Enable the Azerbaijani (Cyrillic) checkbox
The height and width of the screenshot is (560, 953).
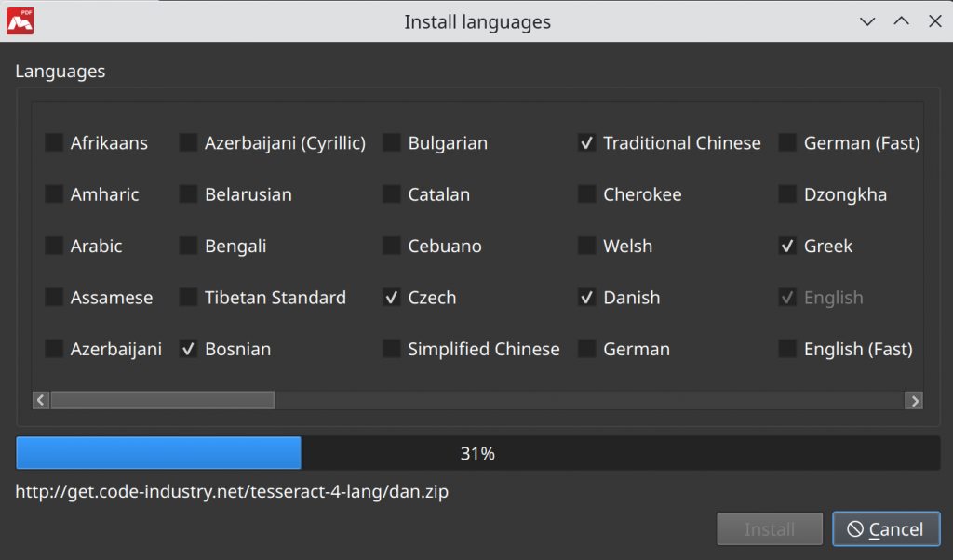click(x=188, y=143)
